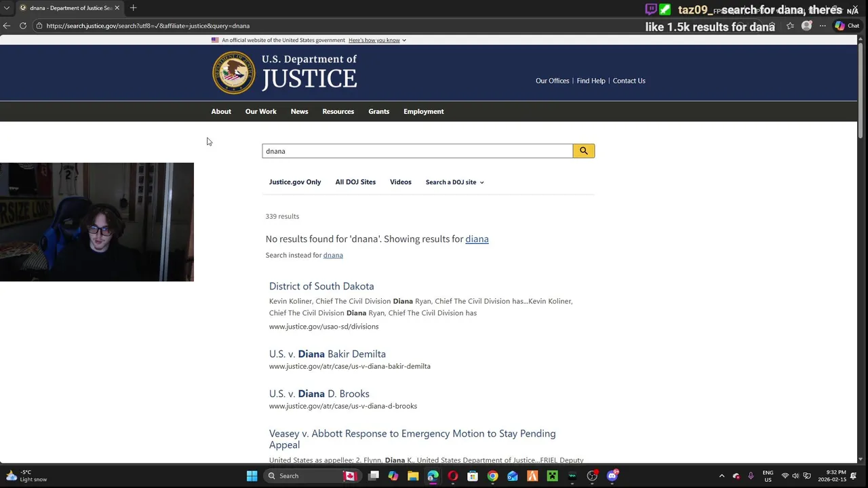The height and width of the screenshot is (488, 868).
Task: Open the clock showing 9:32 PM
Action: point(832,476)
